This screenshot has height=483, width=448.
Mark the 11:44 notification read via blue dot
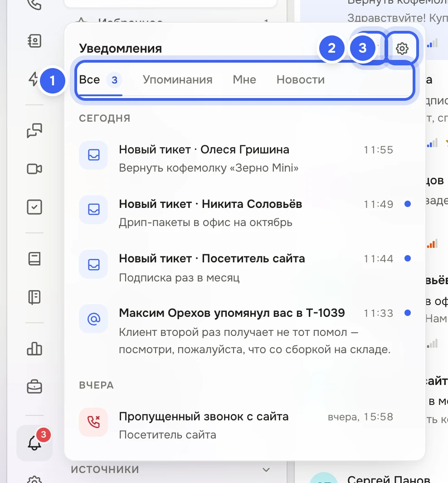click(408, 258)
